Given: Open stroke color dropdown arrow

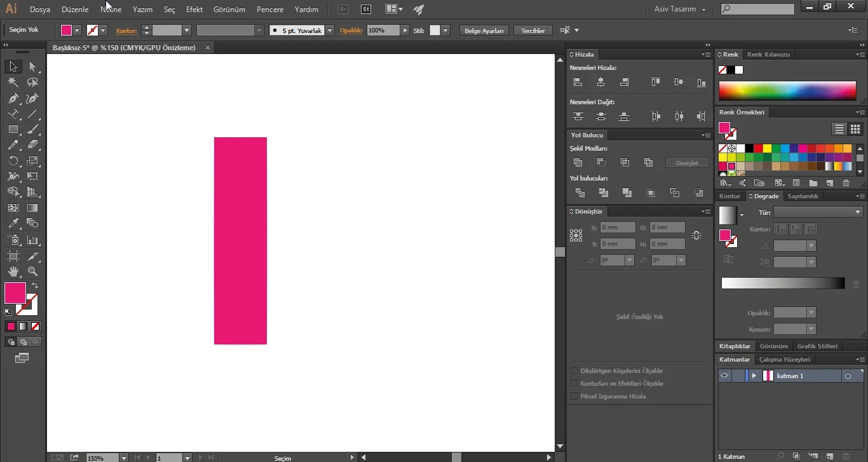Looking at the screenshot, I should 103,31.
